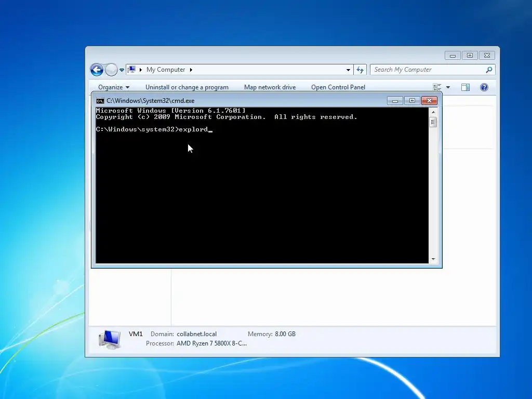The height and width of the screenshot is (399, 532).
Task: Click cmd.exe system menu icon in title bar
Action: tap(100, 101)
